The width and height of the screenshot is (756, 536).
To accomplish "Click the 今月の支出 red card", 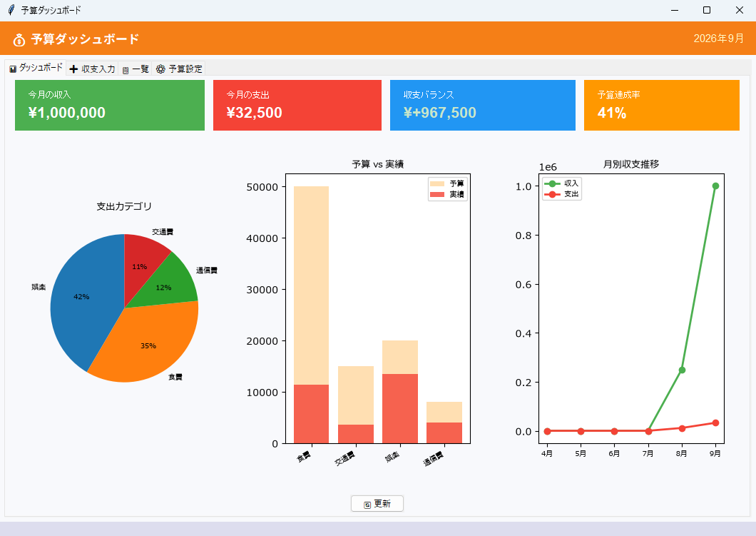I will (297, 105).
